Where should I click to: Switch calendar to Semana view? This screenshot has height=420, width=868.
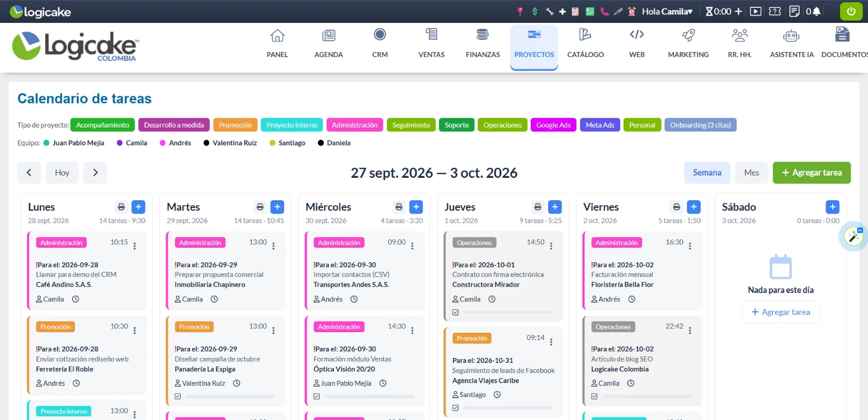click(707, 173)
